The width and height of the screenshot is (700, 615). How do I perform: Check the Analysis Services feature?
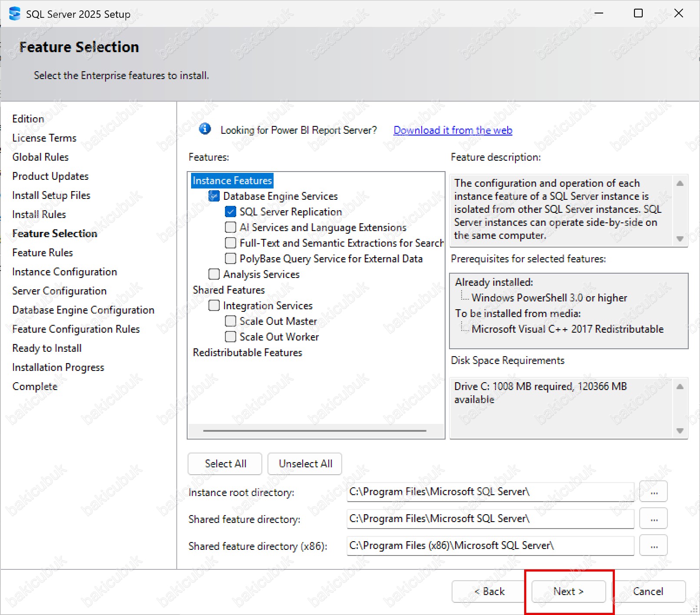pyautogui.click(x=214, y=274)
